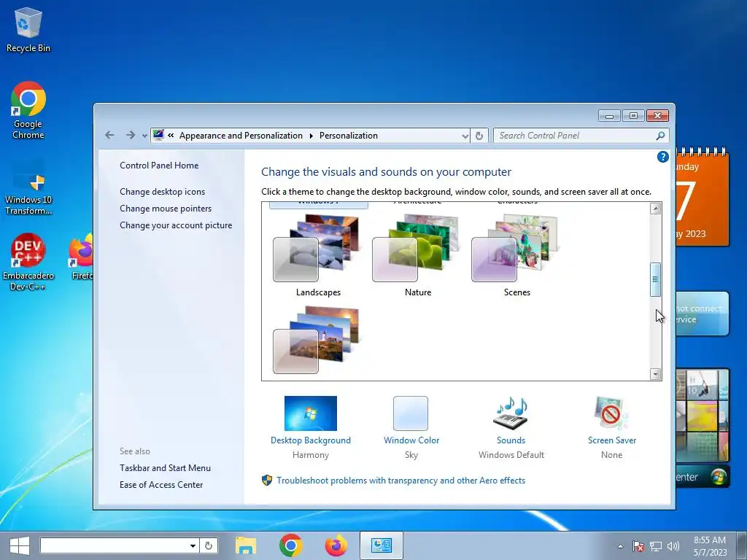The image size is (747, 560).
Task: Open the Action Center flag icon
Action: (638, 546)
